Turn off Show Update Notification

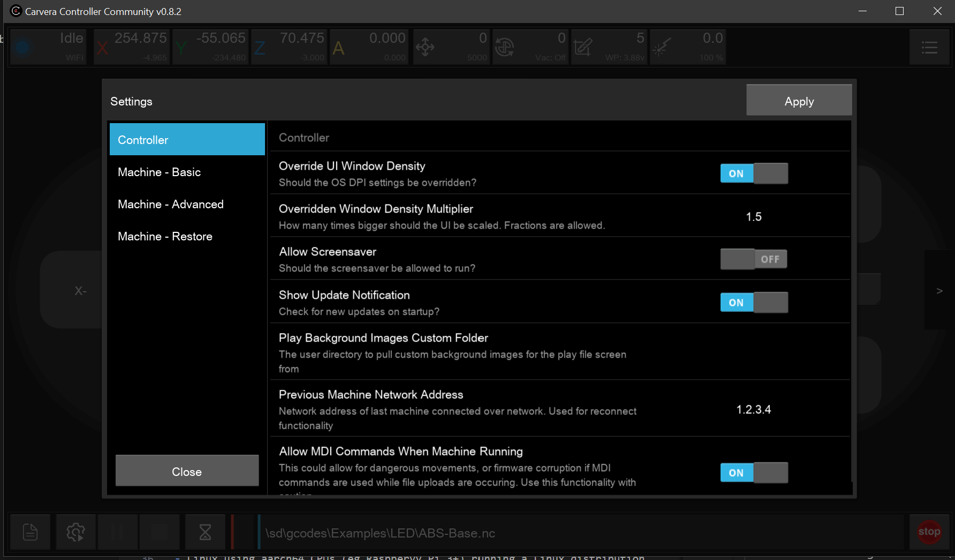(x=754, y=302)
